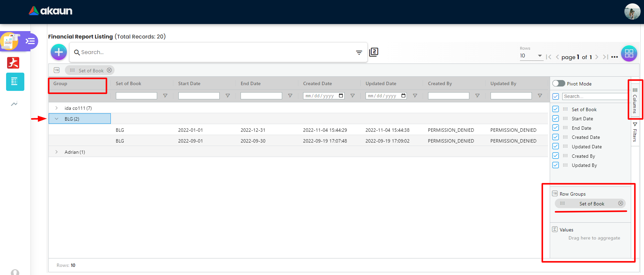The image size is (644, 275).
Task: Click the filter icon for Set of Book column
Action: 165,96
